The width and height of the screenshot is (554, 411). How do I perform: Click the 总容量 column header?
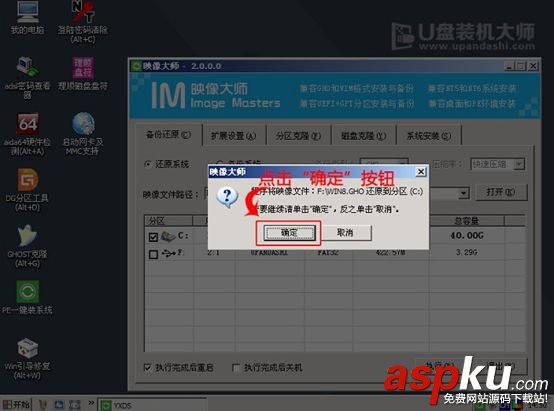point(466,221)
